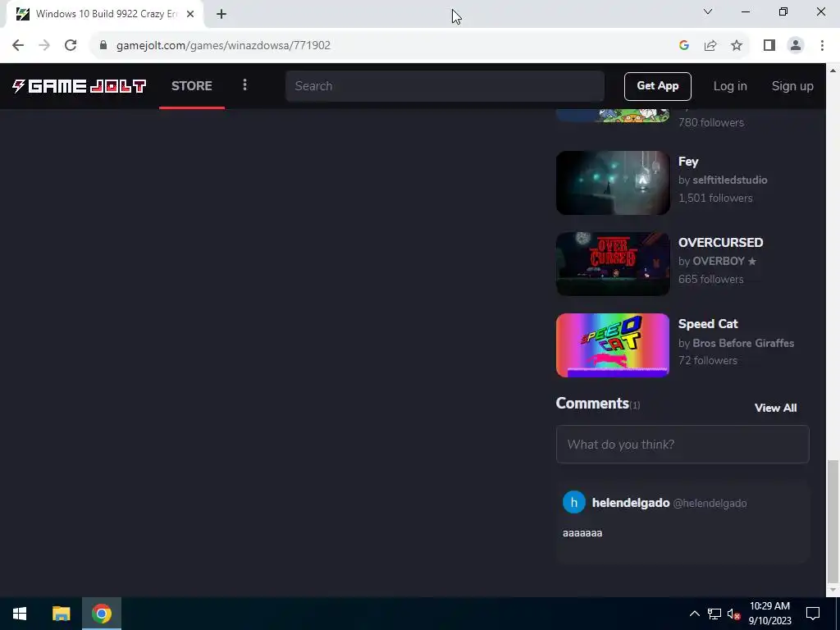840x630 pixels.
Task: Open selftitledstudio developer profile
Action: (729, 180)
